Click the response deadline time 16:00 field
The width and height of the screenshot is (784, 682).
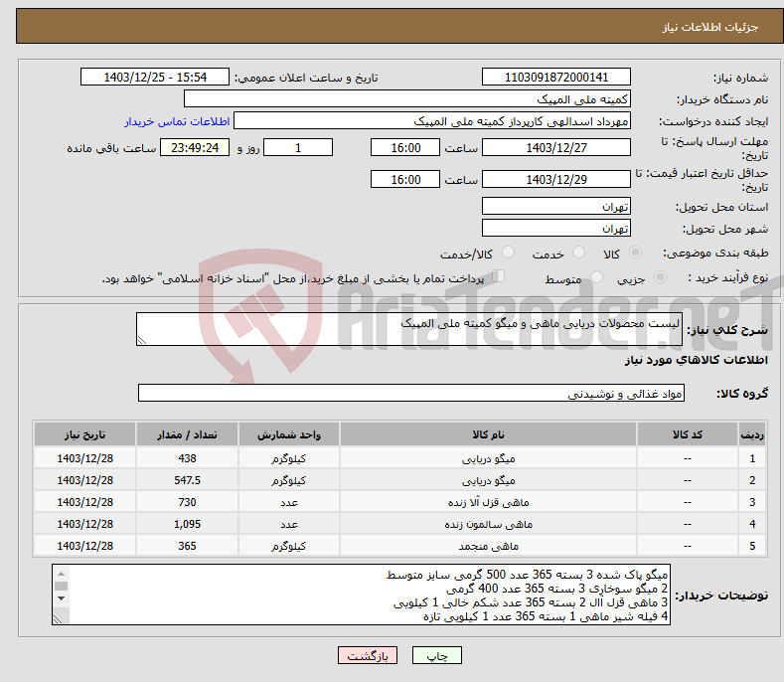(x=405, y=147)
